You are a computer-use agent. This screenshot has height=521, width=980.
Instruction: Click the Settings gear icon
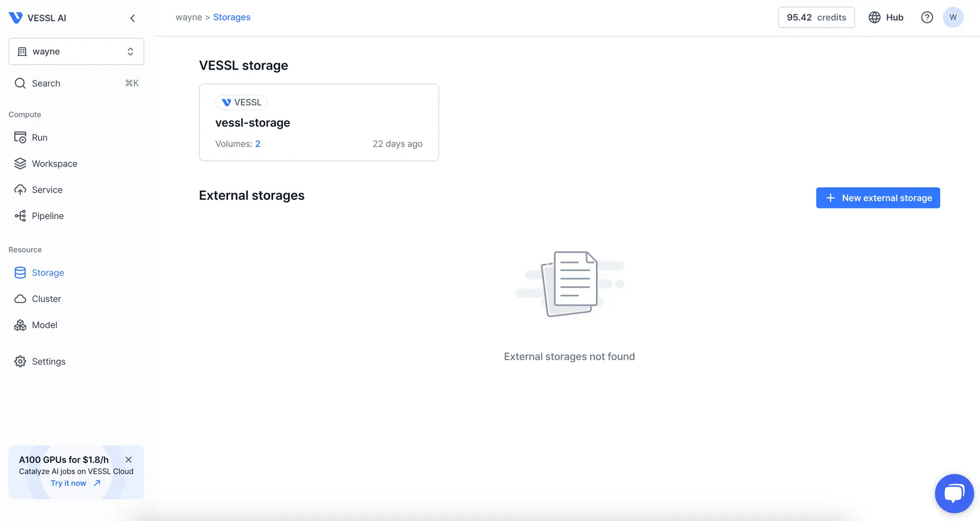20,361
